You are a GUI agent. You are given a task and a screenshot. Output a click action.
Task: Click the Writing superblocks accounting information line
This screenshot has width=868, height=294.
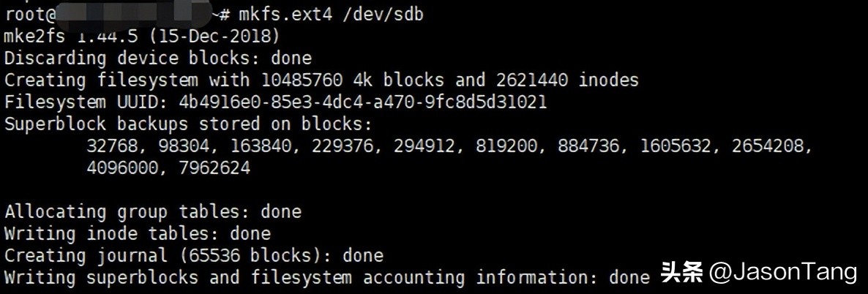coord(326,278)
